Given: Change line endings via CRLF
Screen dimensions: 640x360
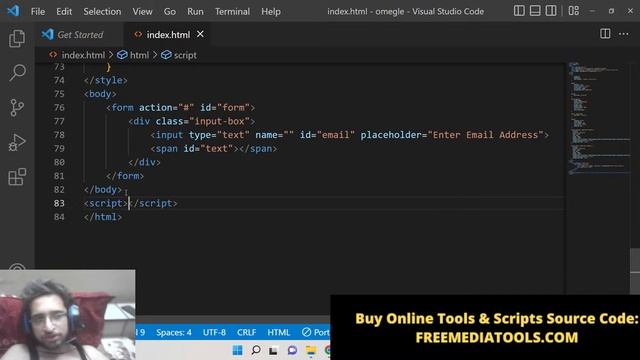Looking at the screenshot, I should tap(247, 332).
